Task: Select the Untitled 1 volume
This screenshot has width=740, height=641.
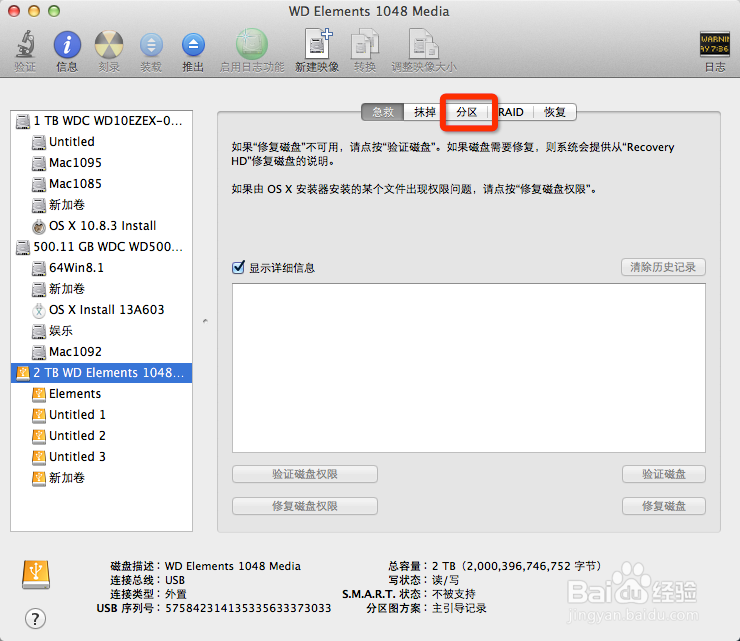Action: tap(101, 415)
